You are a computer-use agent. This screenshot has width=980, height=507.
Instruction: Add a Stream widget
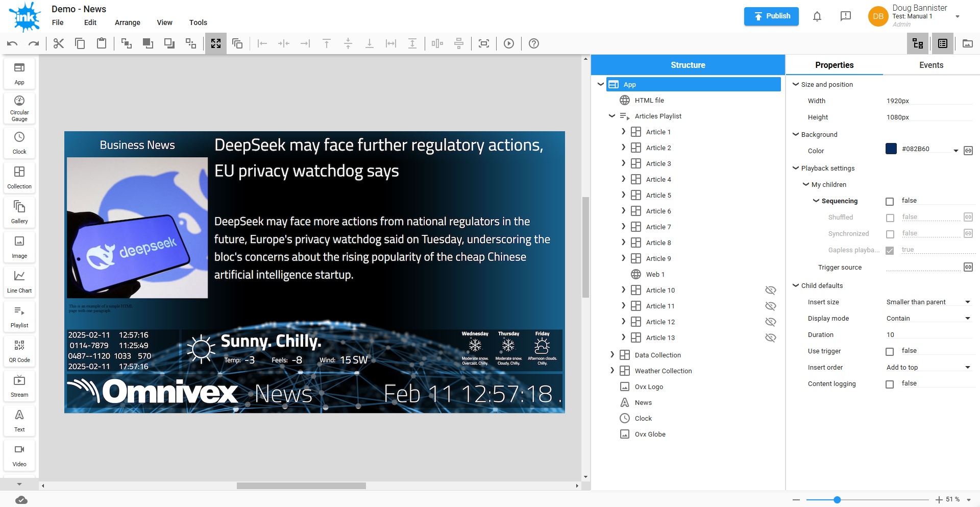[19, 386]
